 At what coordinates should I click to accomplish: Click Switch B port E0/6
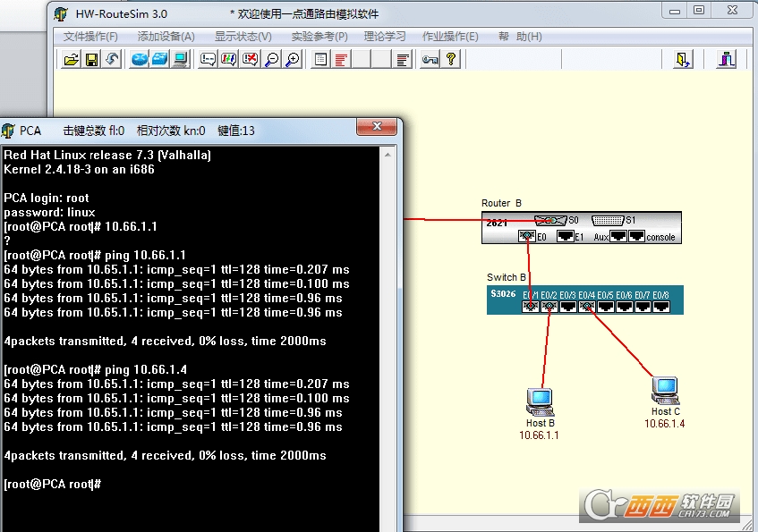coord(624,307)
